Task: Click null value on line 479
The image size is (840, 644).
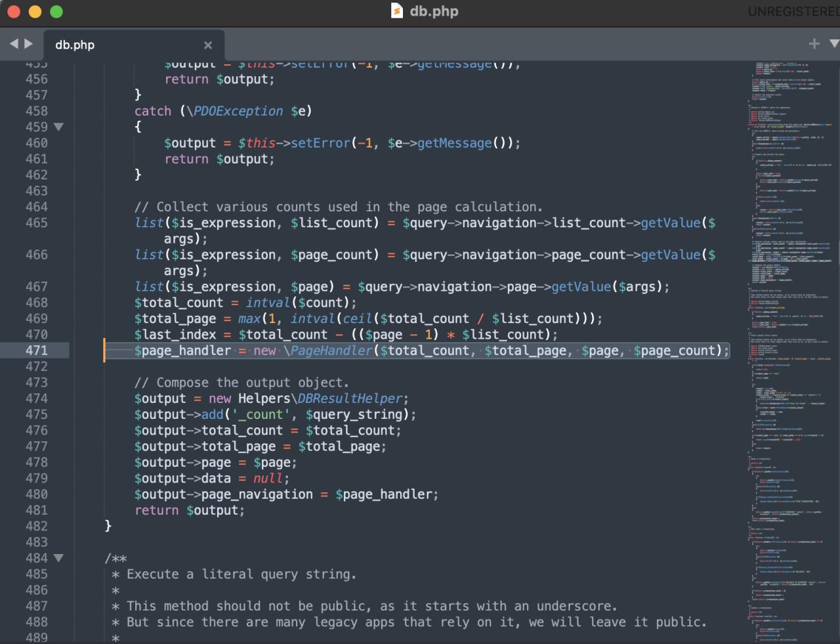Action: pyautogui.click(x=268, y=479)
